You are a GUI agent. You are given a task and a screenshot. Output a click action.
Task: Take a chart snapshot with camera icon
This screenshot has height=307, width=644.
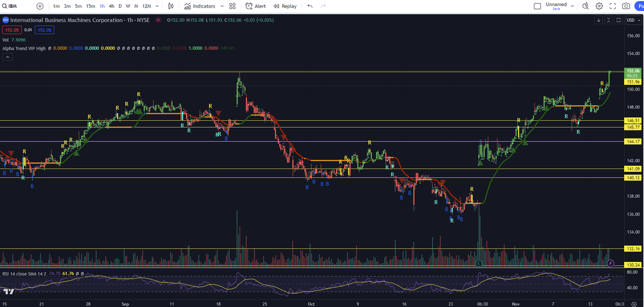626,6
